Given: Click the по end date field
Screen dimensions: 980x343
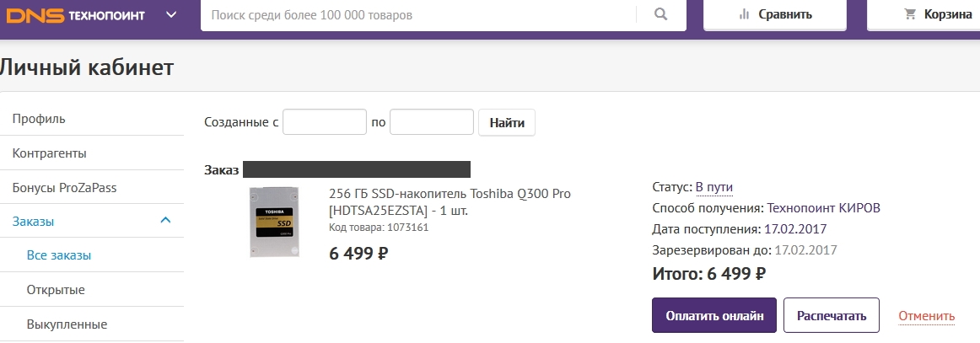Looking at the screenshot, I should click(x=431, y=122).
